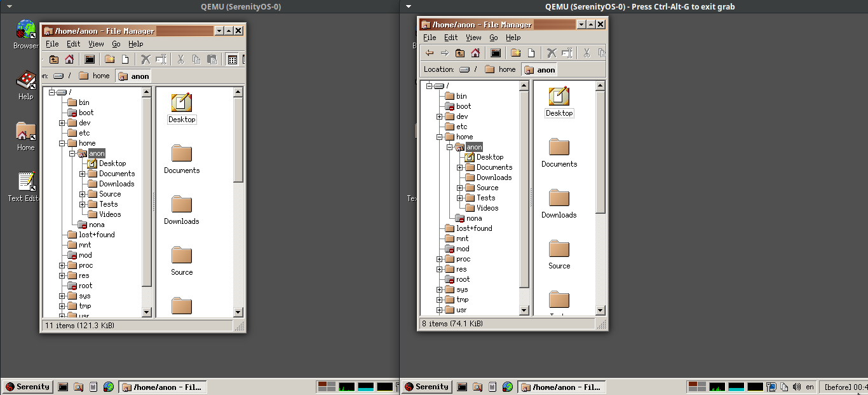Click the Forward navigation arrow
This screenshot has height=395, width=868.
tap(445, 53)
